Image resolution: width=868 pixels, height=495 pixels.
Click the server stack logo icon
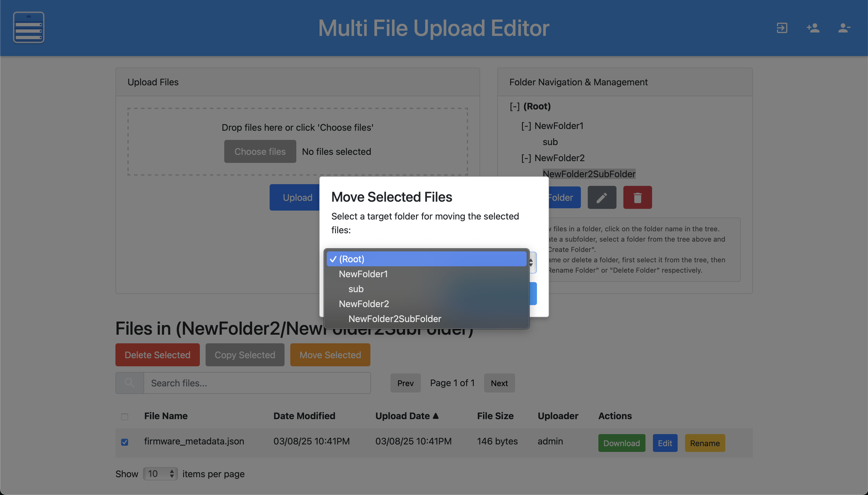[x=28, y=28]
